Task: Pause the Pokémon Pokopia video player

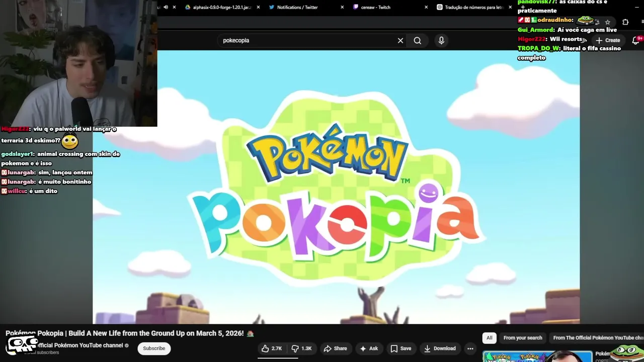Action: pos(336,187)
